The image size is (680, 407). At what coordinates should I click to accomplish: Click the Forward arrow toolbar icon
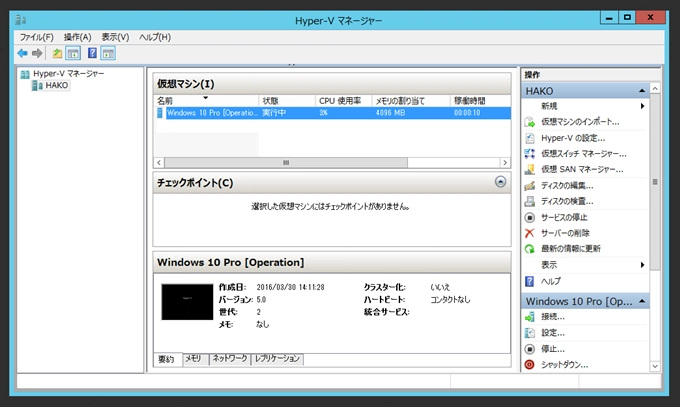point(37,53)
